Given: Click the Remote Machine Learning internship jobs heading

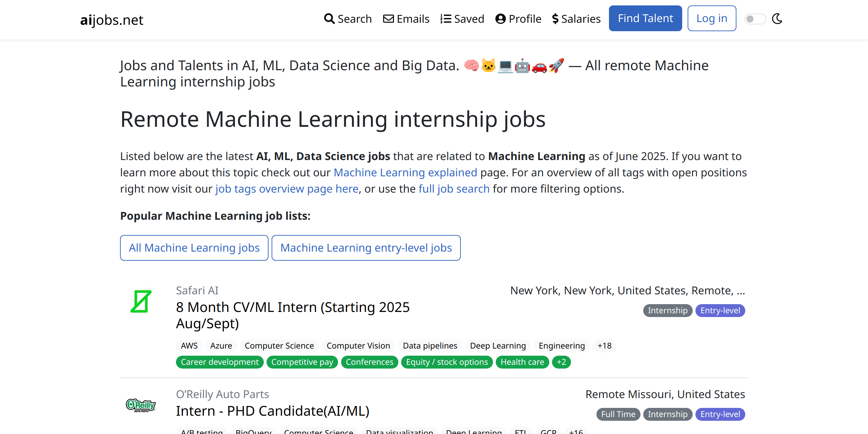Looking at the screenshot, I should 333,119.
